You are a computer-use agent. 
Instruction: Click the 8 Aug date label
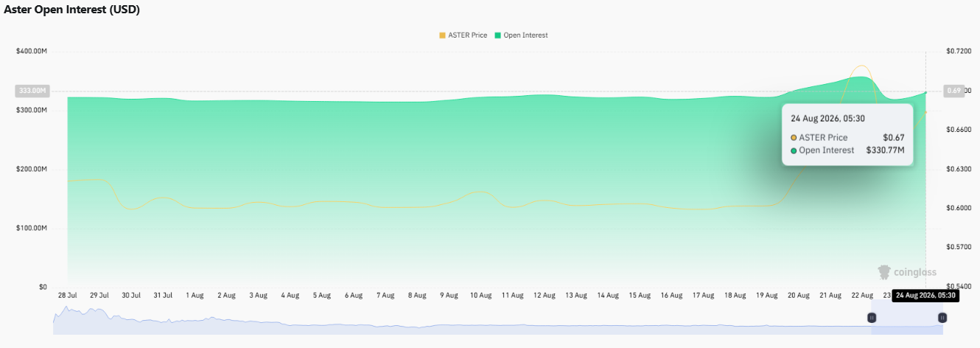(x=416, y=295)
